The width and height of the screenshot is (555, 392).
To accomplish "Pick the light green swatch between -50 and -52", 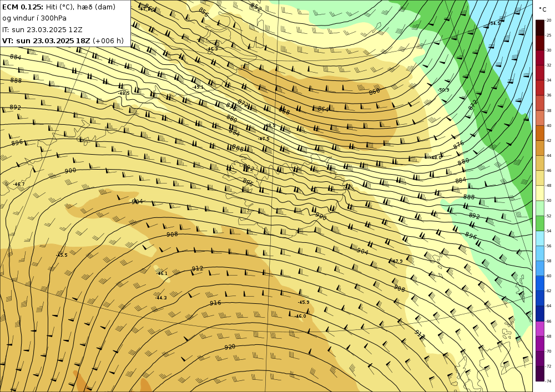I will click(x=540, y=208).
